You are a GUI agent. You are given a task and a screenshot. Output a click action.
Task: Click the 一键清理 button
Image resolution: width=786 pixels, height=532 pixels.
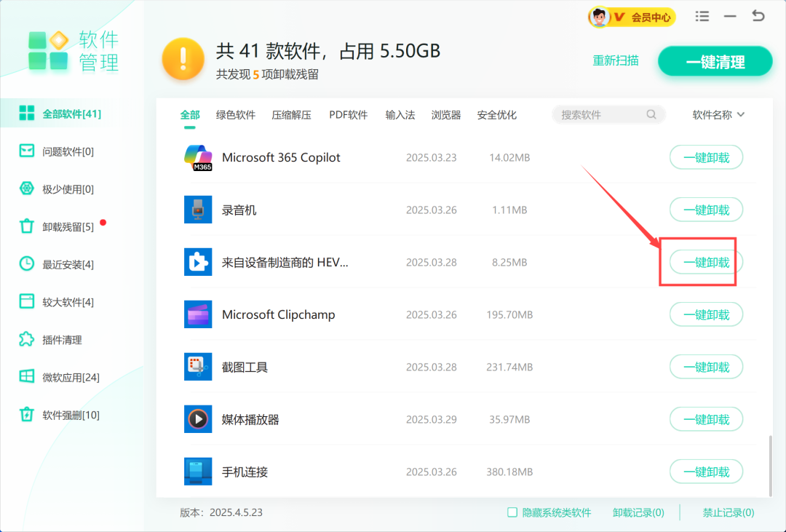[x=715, y=62]
